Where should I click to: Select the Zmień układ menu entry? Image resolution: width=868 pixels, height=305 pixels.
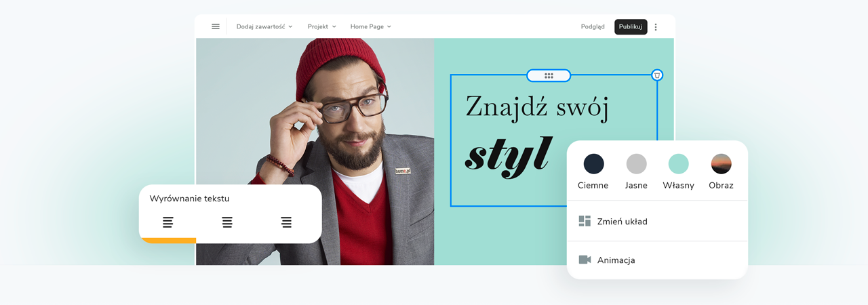(657, 221)
